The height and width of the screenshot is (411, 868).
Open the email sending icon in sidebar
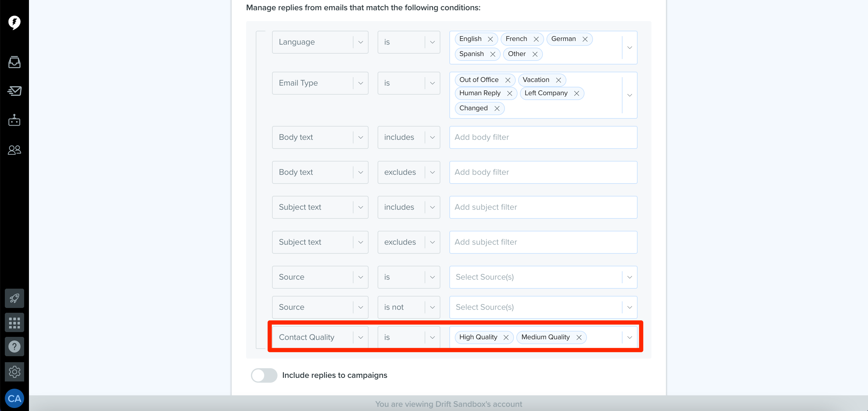[14, 91]
